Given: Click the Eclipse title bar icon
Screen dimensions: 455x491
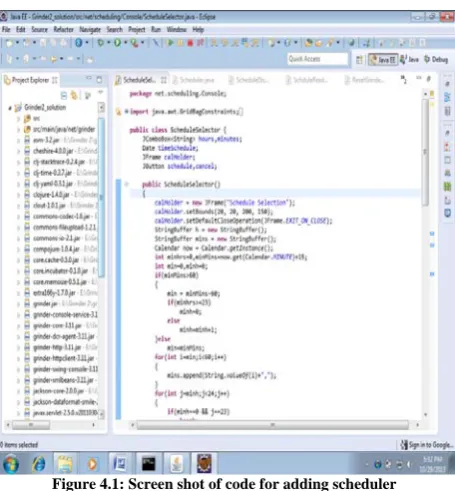Looking at the screenshot, I should coord(4,16).
